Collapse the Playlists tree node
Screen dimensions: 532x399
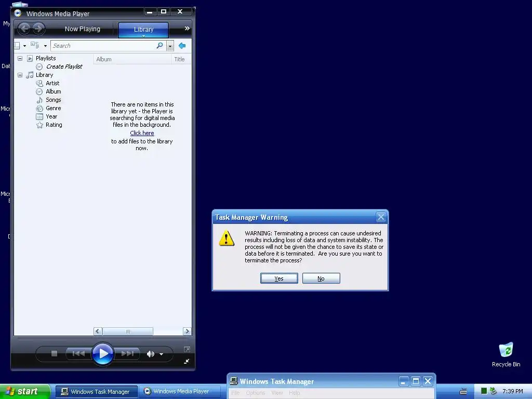click(x=20, y=58)
